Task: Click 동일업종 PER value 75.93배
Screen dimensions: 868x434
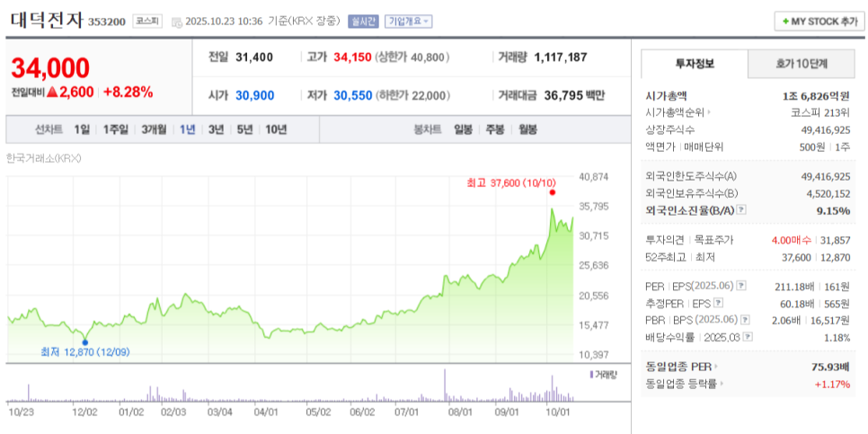Action: (831, 367)
